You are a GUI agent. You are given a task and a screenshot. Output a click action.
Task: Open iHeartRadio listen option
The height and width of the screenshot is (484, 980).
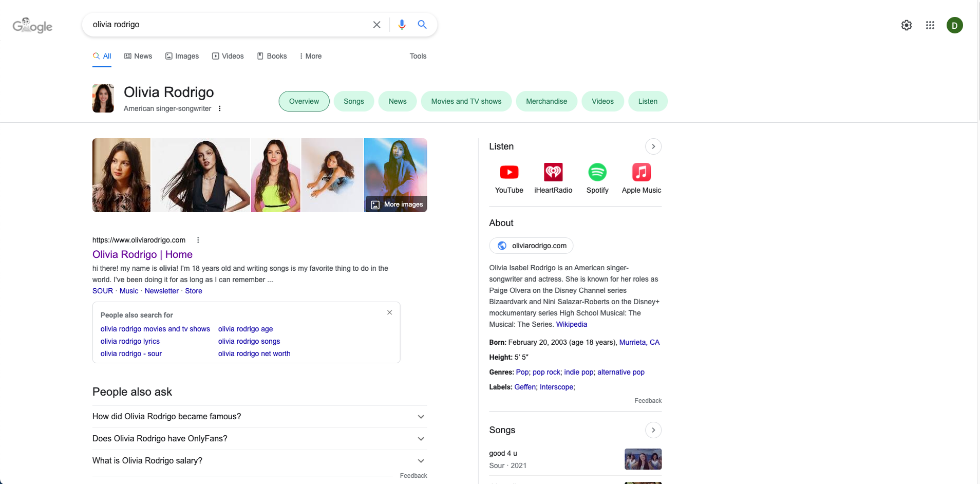click(553, 178)
